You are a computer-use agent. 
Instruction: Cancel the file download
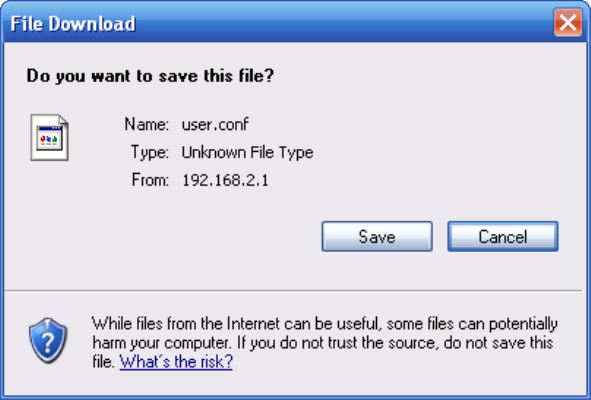tap(503, 236)
